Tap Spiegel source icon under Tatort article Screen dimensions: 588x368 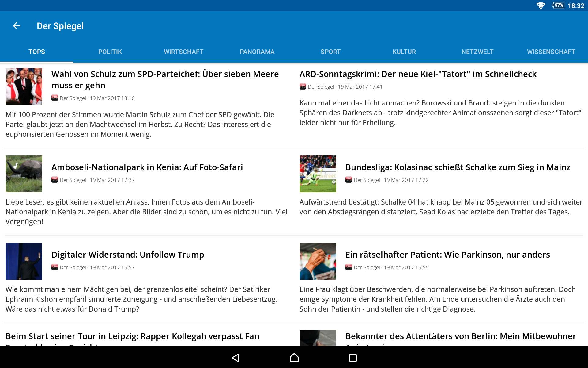[303, 87]
